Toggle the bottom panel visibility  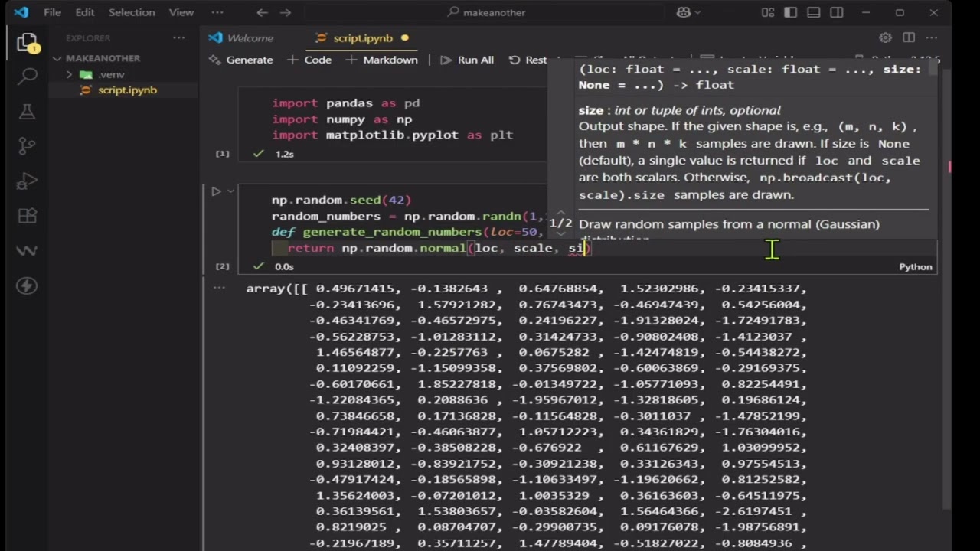814,12
